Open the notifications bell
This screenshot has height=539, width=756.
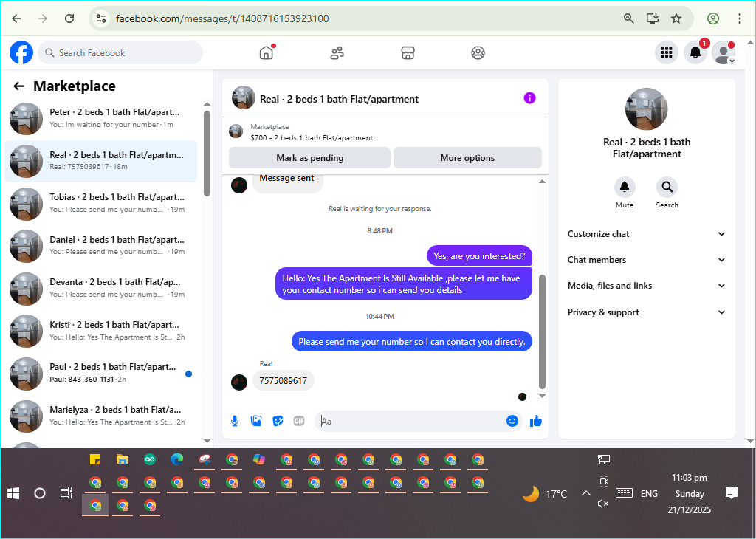695,52
